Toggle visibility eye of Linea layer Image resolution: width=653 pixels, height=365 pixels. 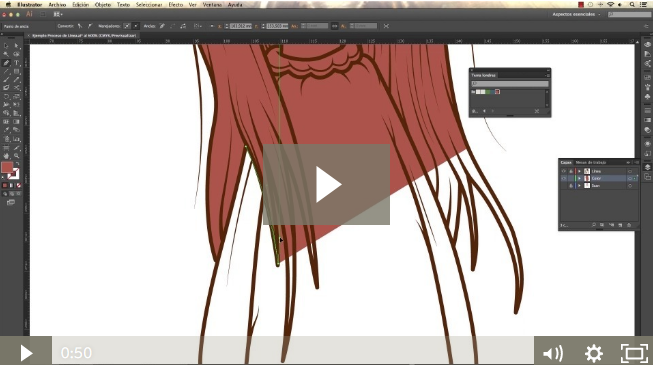tap(564, 171)
